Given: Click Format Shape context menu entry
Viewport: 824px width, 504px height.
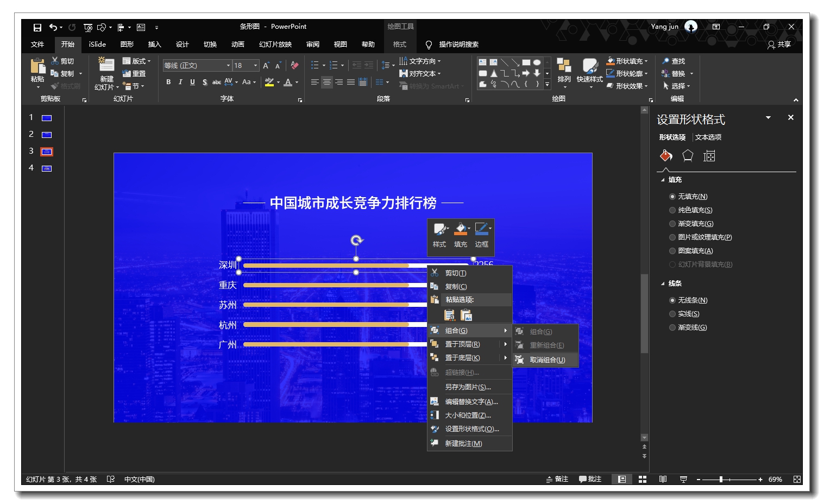Looking at the screenshot, I should (x=470, y=429).
